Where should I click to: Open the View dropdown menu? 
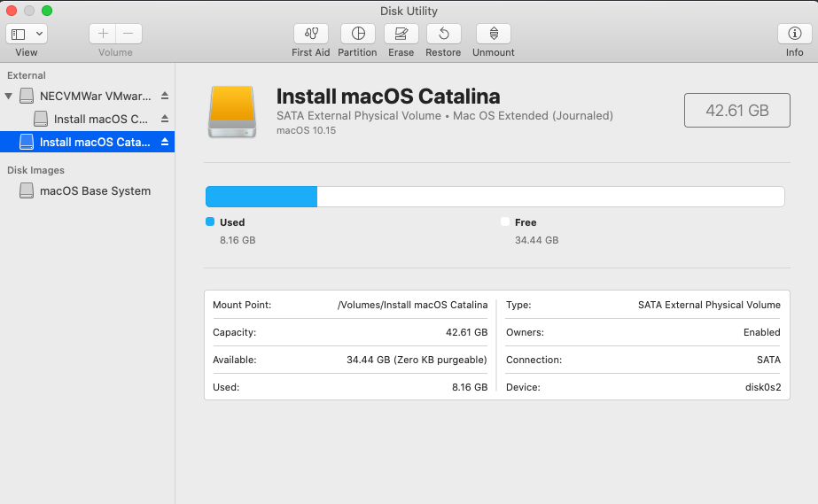click(x=27, y=34)
